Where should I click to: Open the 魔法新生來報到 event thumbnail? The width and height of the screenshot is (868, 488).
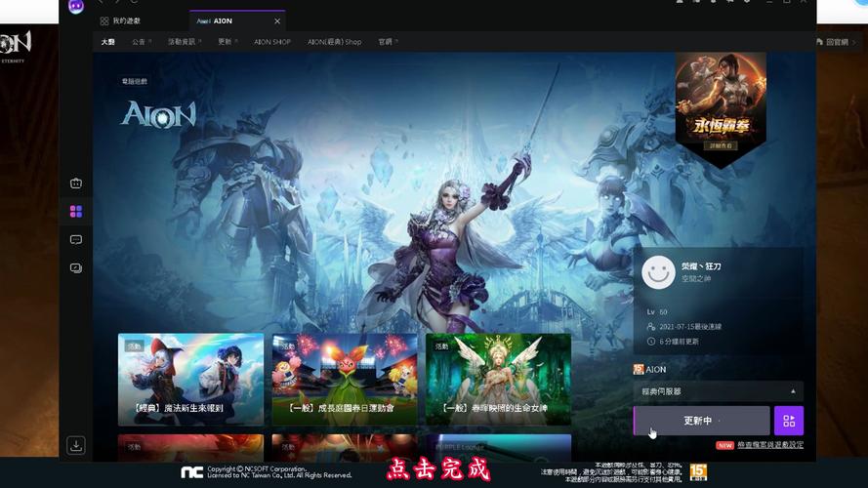pos(190,379)
